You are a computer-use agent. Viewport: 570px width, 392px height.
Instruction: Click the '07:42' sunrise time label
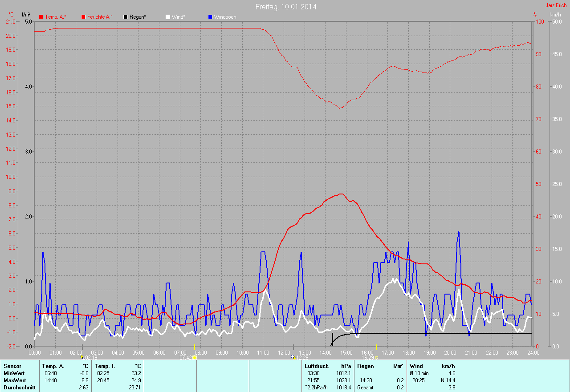click(186, 357)
